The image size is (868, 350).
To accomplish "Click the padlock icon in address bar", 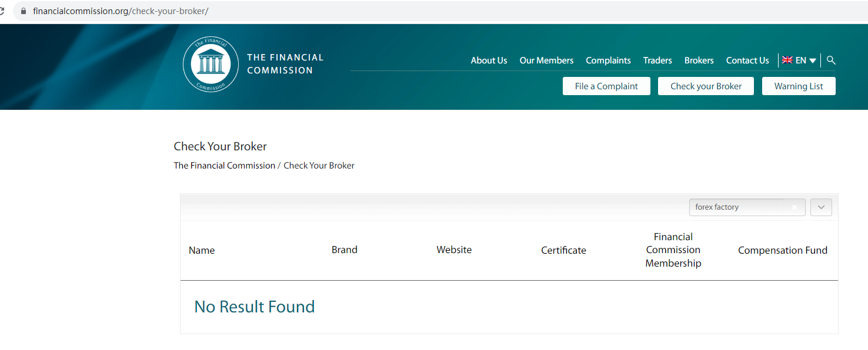I will point(24,11).
